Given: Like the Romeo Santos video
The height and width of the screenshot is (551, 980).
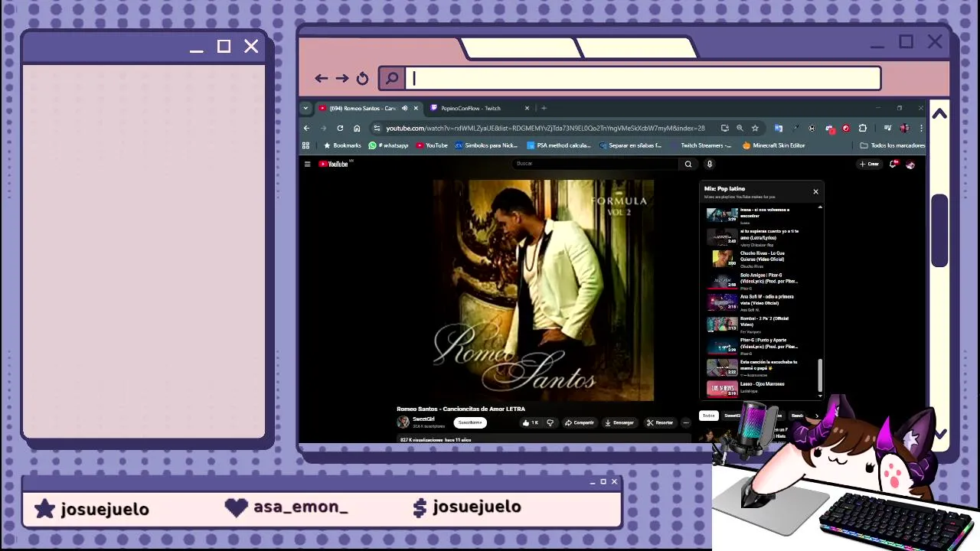Looking at the screenshot, I should [530, 422].
